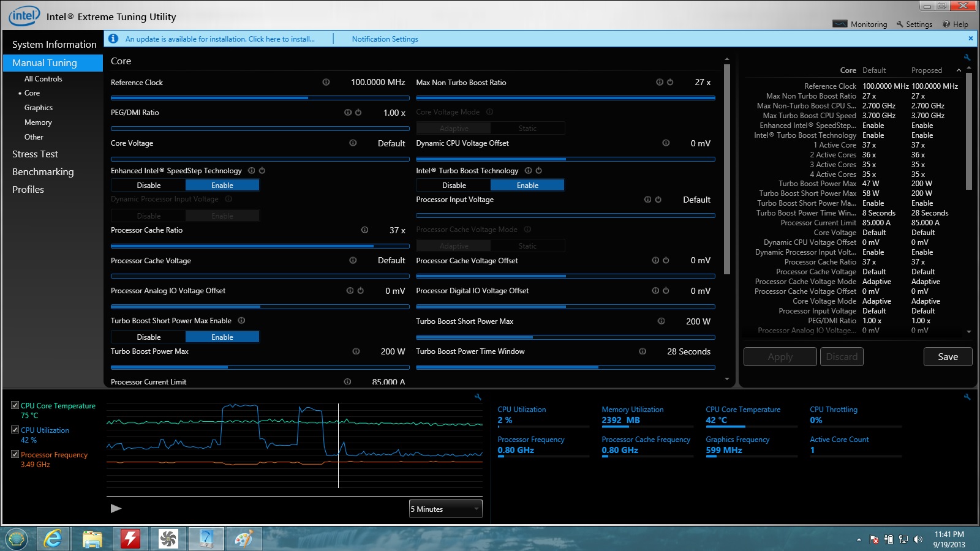
Task: Enable Enhanced Intel SpeedStep Technology
Action: click(x=222, y=185)
